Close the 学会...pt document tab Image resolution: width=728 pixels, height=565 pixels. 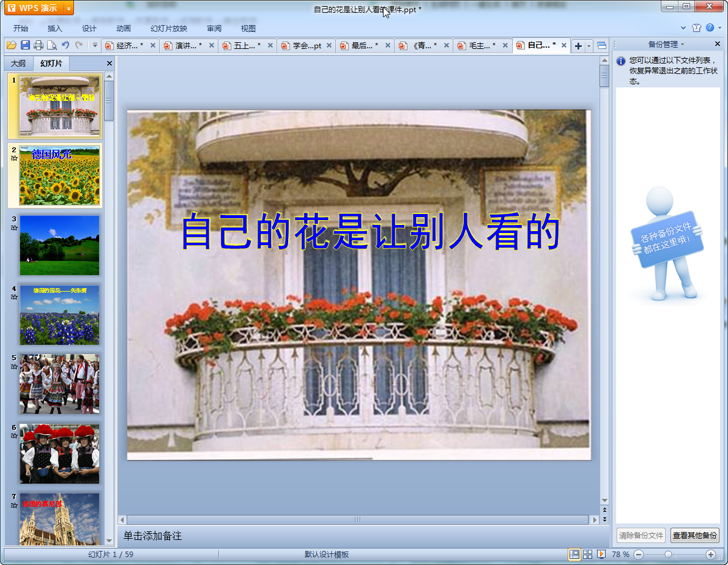(x=329, y=45)
